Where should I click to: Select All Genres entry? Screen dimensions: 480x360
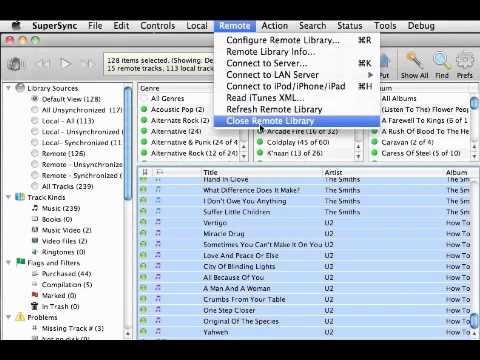pos(167,99)
